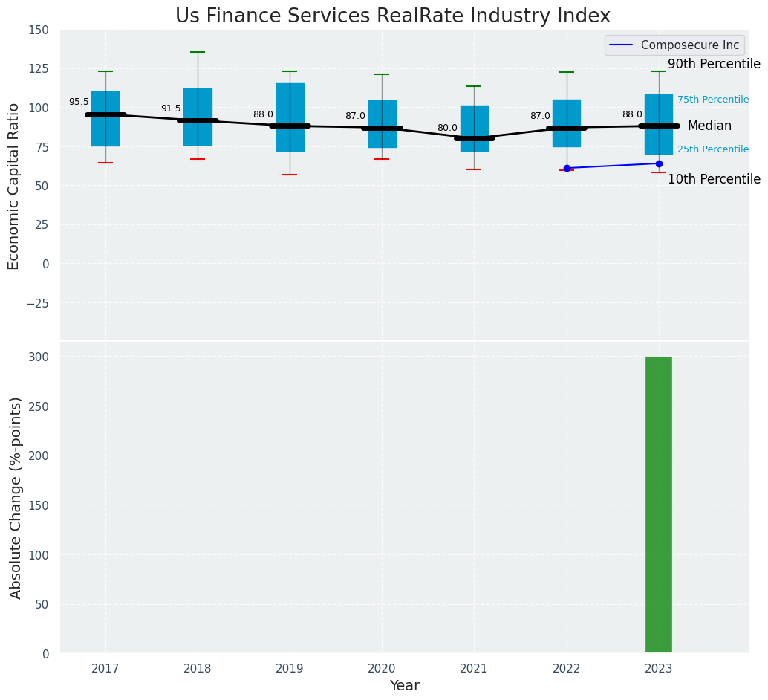
Task: Select the 2017 tick on the year axis
Action: point(105,669)
